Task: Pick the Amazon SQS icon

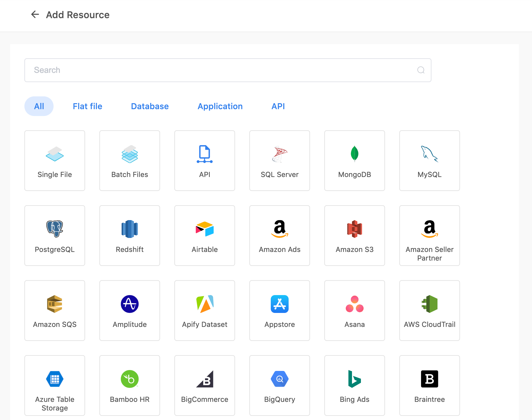Action: tap(55, 304)
